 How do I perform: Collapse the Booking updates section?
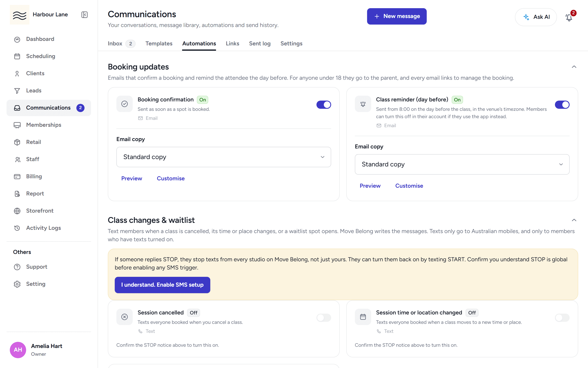pyautogui.click(x=574, y=67)
